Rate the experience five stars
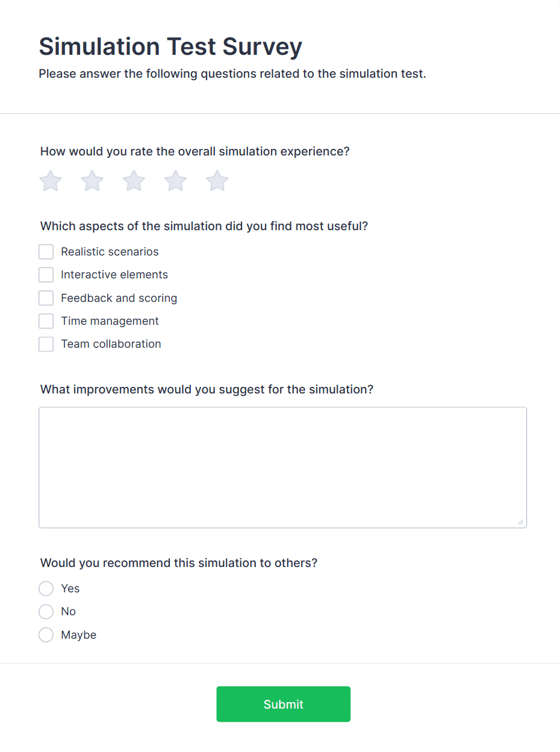 click(217, 181)
